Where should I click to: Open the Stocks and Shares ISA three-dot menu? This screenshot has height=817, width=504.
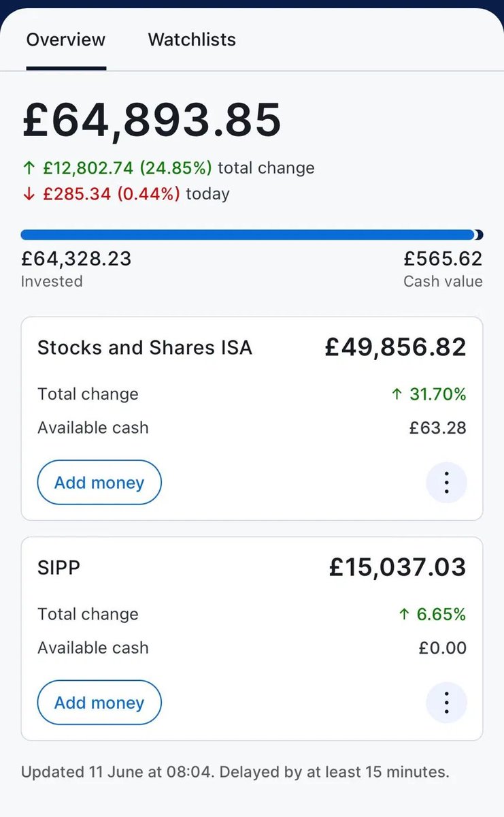[x=446, y=483]
